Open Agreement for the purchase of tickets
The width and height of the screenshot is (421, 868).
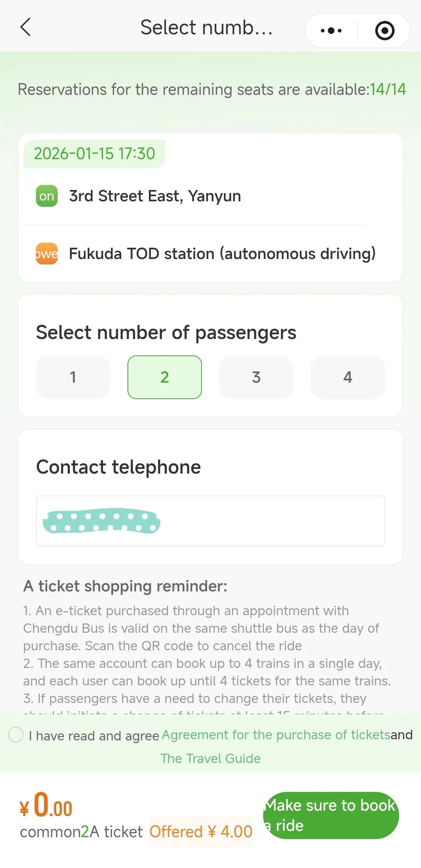276,735
